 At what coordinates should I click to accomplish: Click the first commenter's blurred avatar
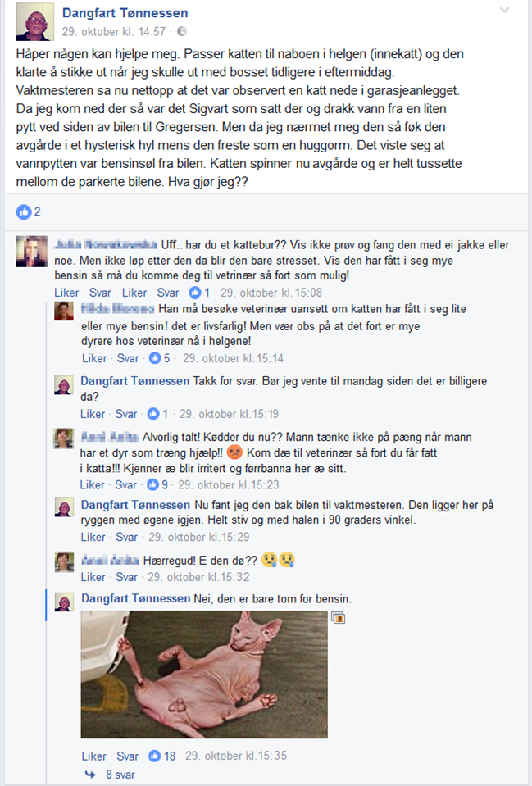tap(32, 251)
